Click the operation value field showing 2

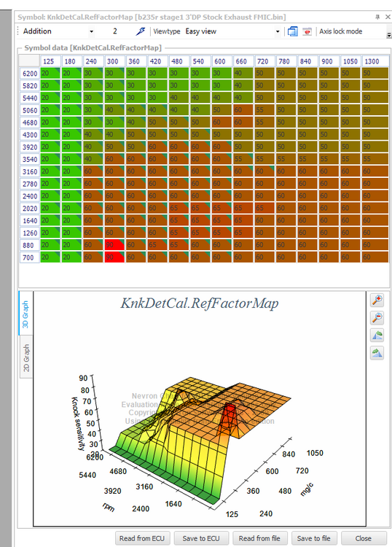115,31
